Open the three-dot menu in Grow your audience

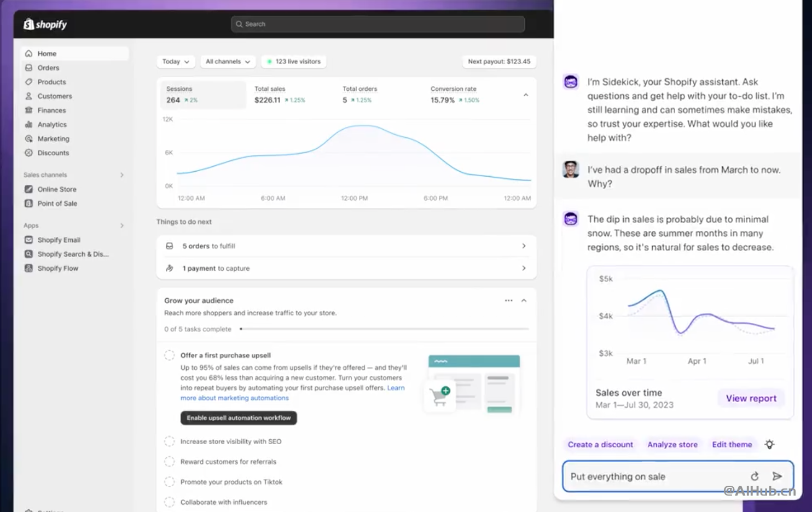509,300
